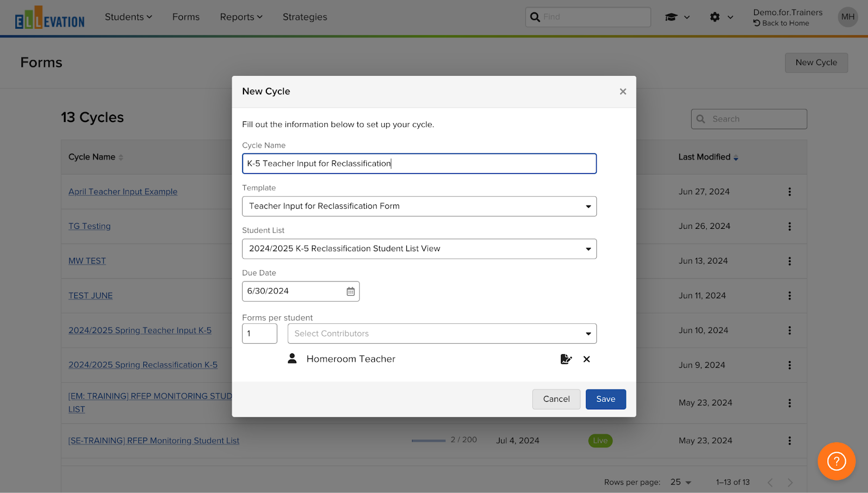Open row options for Jun 27, 2024

tap(789, 191)
